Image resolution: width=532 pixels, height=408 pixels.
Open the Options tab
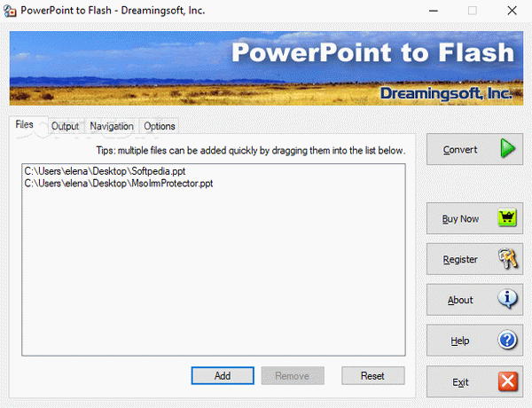click(x=160, y=126)
